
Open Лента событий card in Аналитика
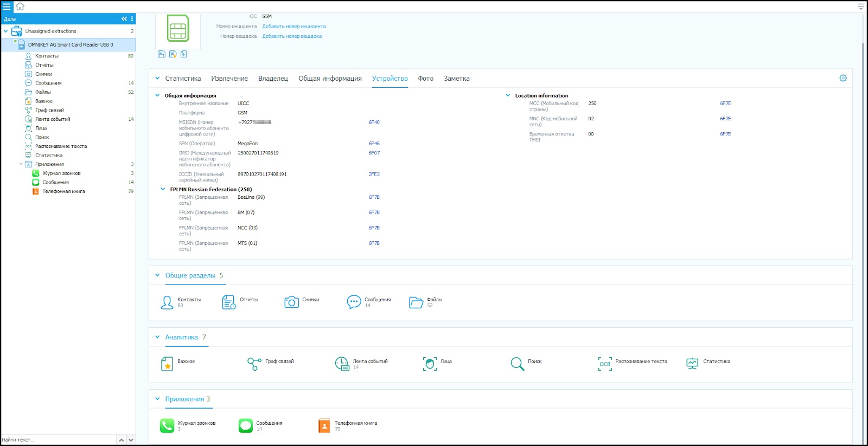coord(361,364)
